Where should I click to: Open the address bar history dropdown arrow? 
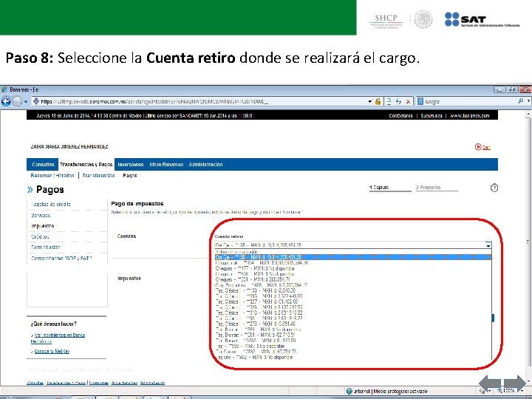370,101
